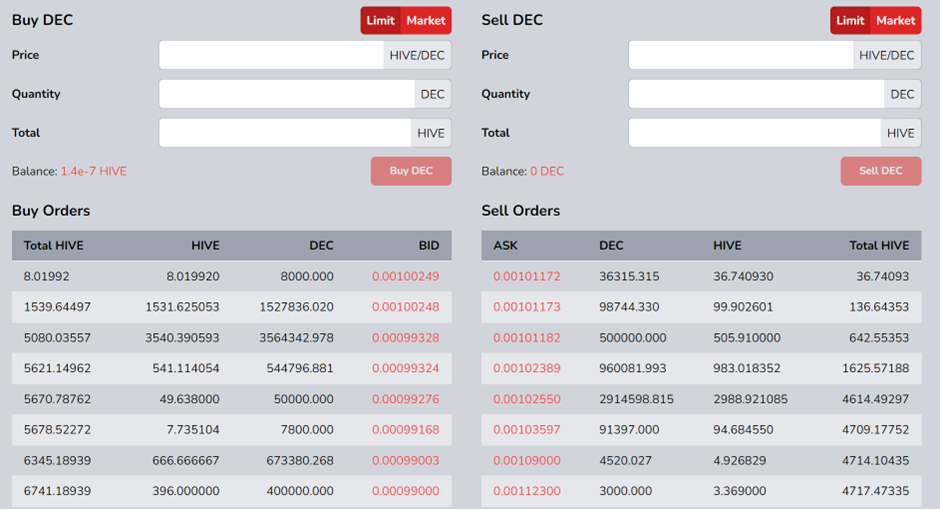Click the DEC header in Sell Orders
Image resolution: width=940 pixels, height=509 pixels.
(611, 245)
